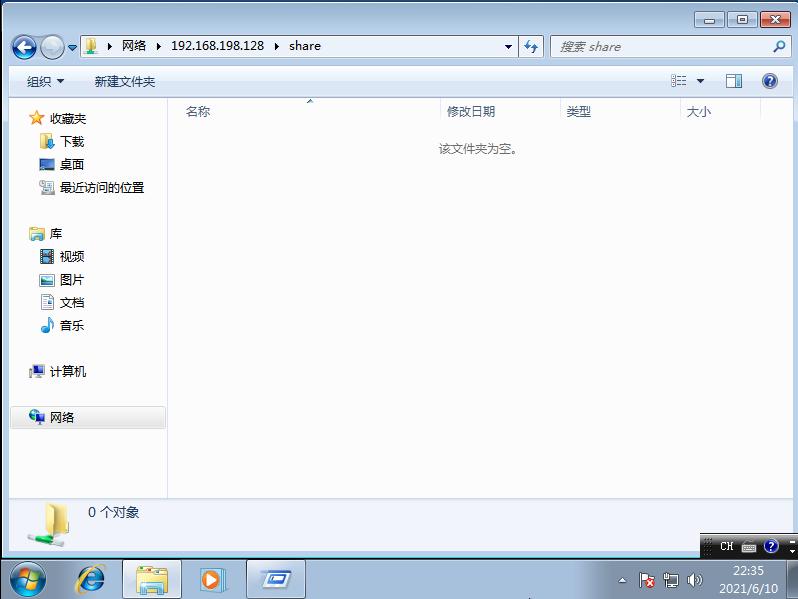
Task: Open Help with the question mark icon
Action: click(x=770, y=81)
